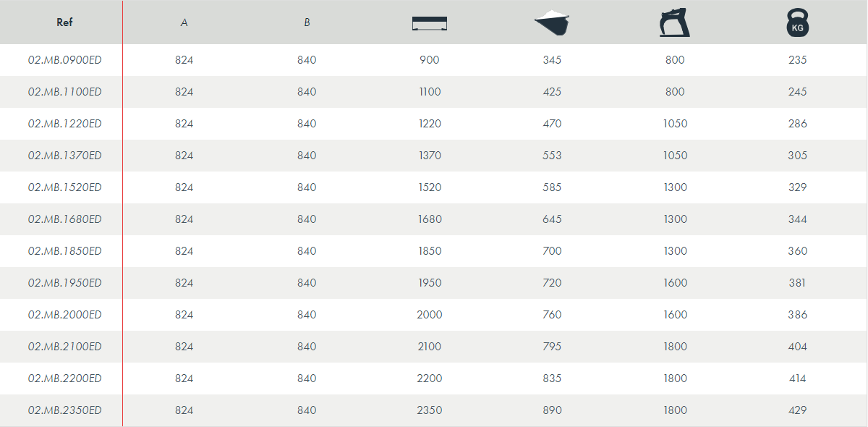Select reference 02.MB.0900ED
Viewport: 868px width, 427px height.
64,60
